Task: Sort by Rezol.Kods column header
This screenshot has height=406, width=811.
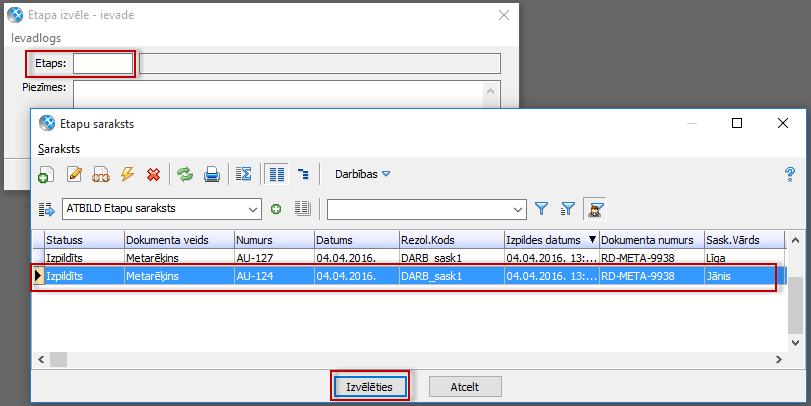Action: [452, 240]
